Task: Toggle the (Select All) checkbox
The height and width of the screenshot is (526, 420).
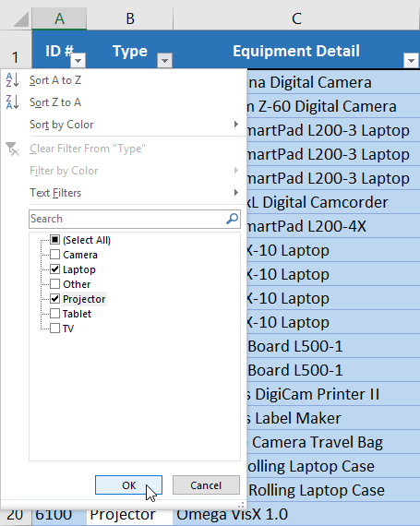Action: (x=55, y=240)
